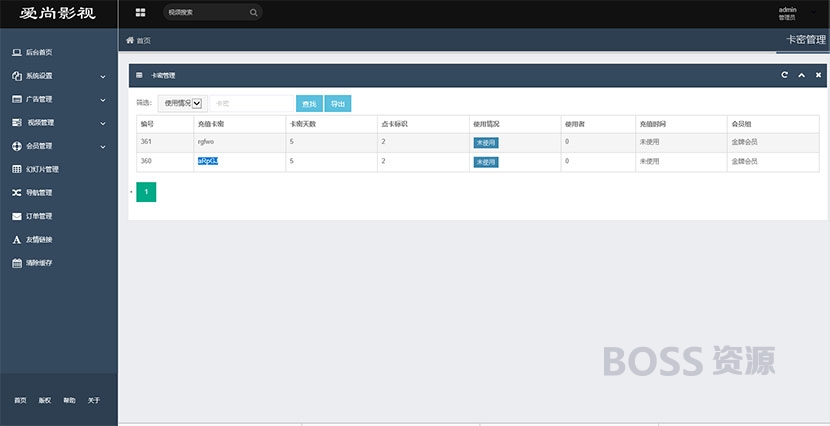Image resolution: width=830 pixels, height=426 pixels.
Task: Open the 关于 footer link
Action: click(x=94, y=401)
